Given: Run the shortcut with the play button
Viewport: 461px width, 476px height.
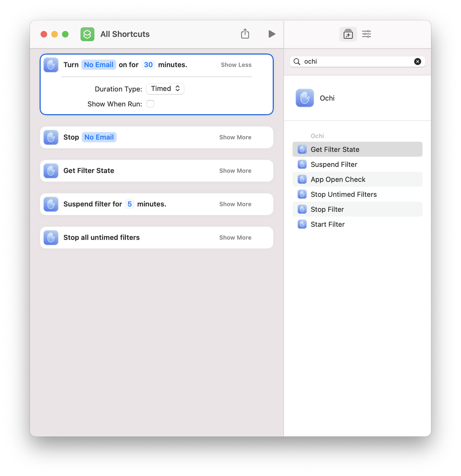Looking at the screenshot, I should point(272,34).
